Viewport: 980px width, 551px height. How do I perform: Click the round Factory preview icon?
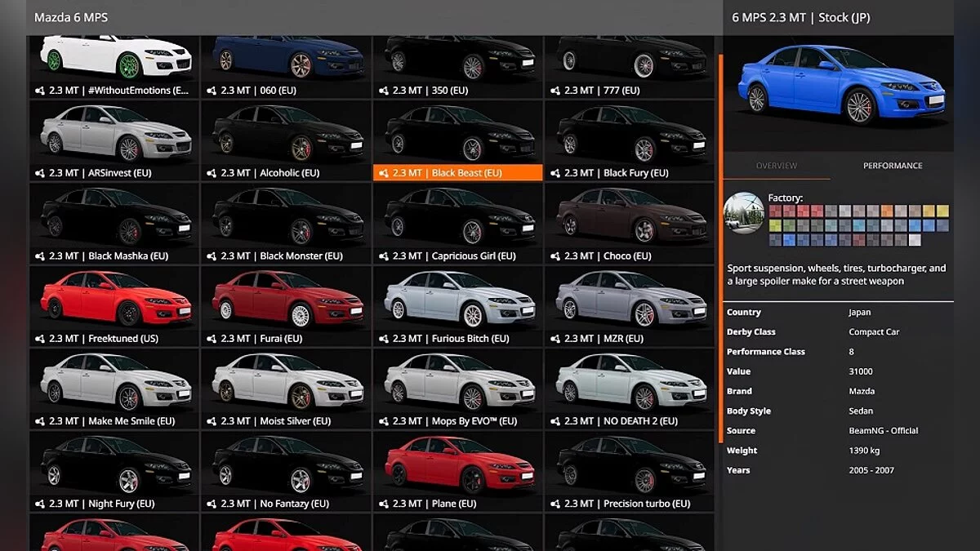[x=744, y=213]
